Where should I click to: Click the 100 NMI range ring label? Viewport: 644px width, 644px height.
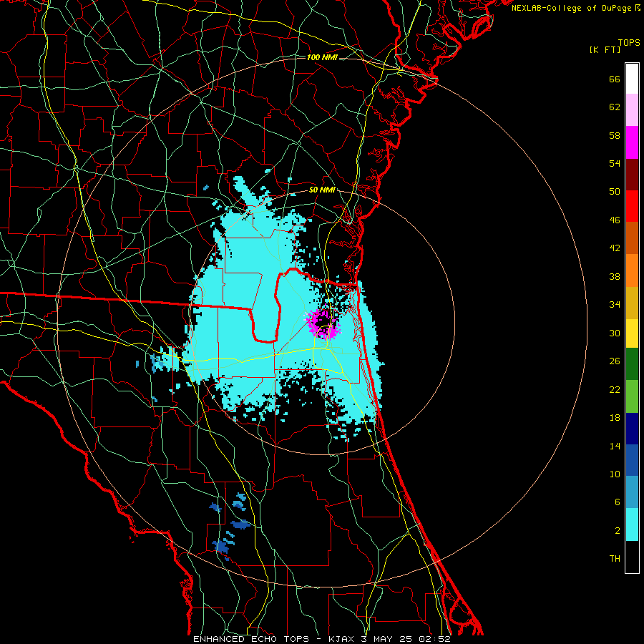pos(322,57)
